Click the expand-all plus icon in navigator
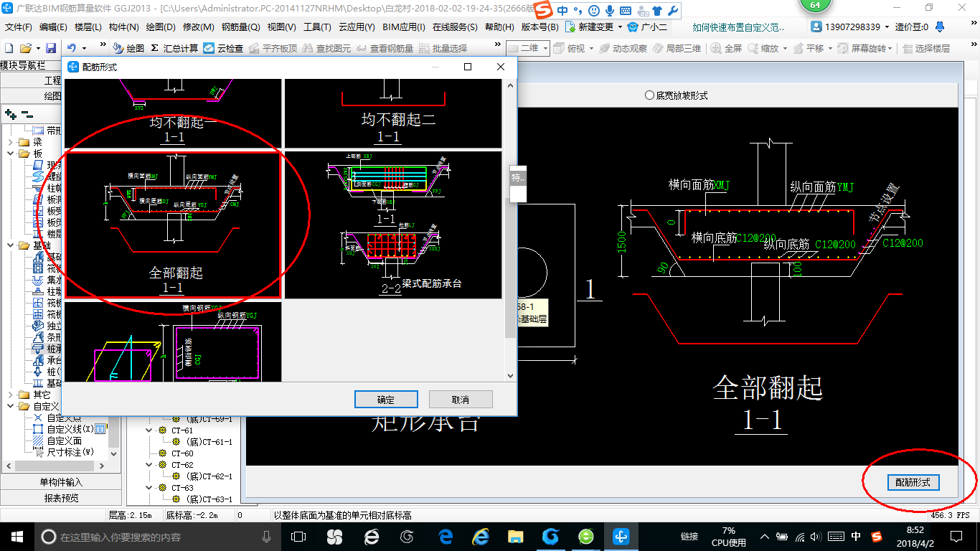980x551 pixels. (x=10, y=113)
